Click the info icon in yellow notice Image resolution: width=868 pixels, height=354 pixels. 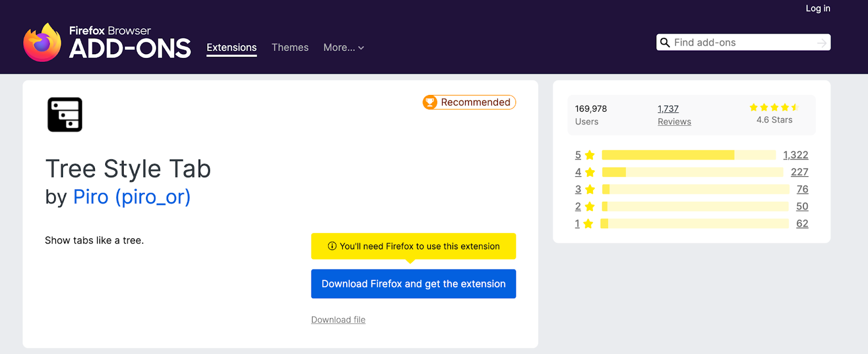[332, 246]
